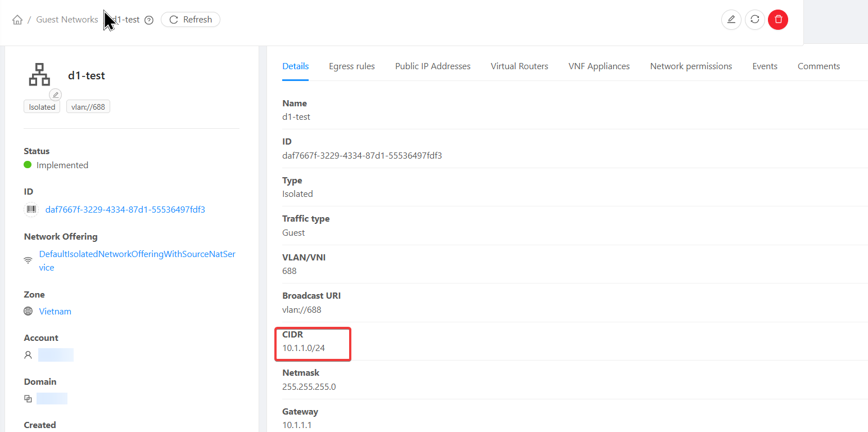Go to the VNF Appliances tab
The width and height of the screenshot is (868, 432).
(599, 66)
